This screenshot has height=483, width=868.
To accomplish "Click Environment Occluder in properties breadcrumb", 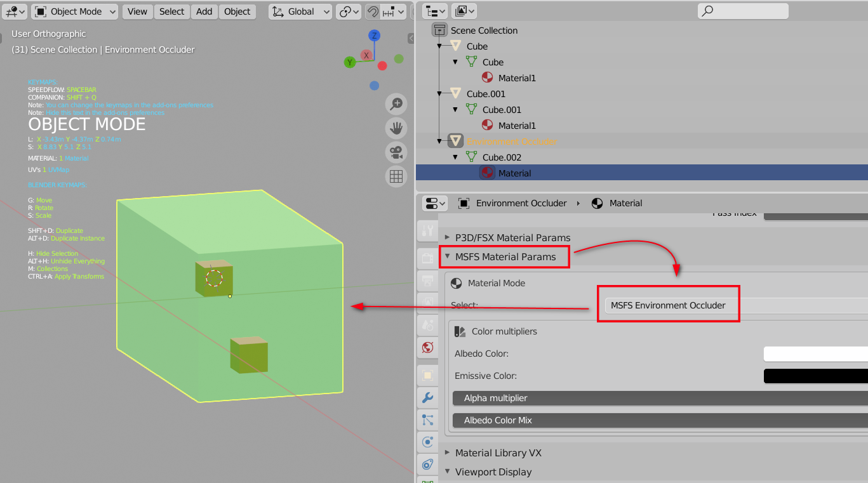I will 521,203.
